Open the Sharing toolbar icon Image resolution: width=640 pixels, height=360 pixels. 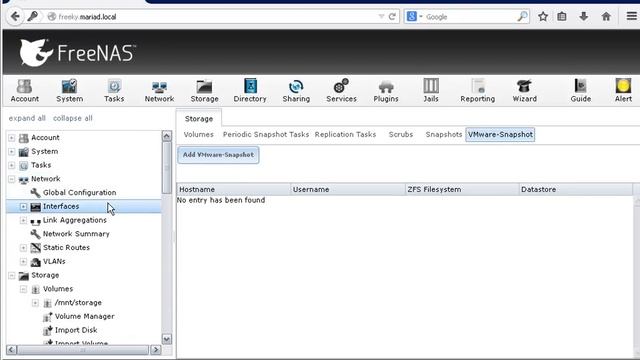tap(296, 90)
